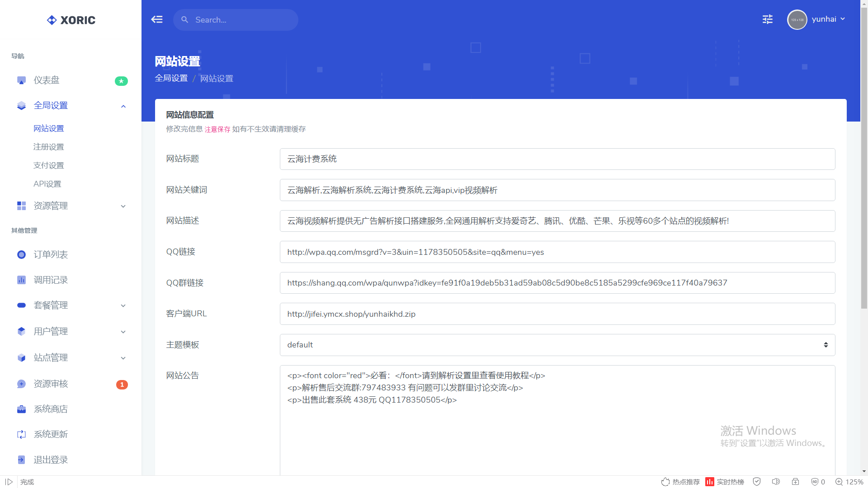Click the 站点管理 box icon

click(21, 358)
